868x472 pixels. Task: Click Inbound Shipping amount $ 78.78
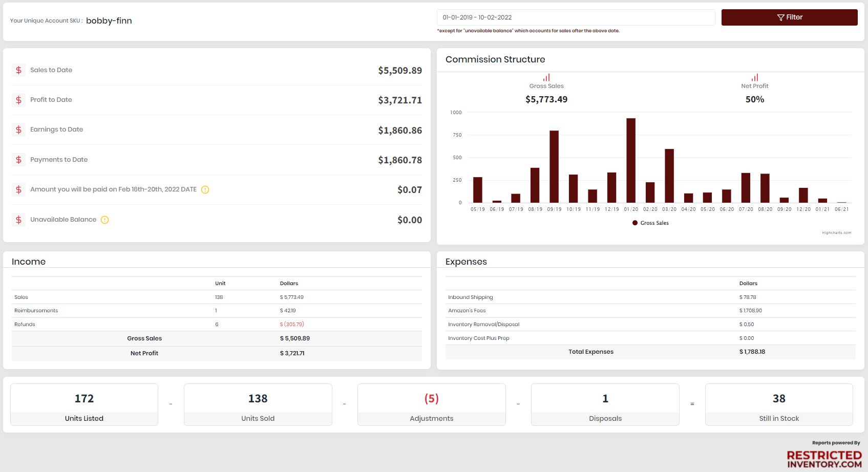coord(748,297)
